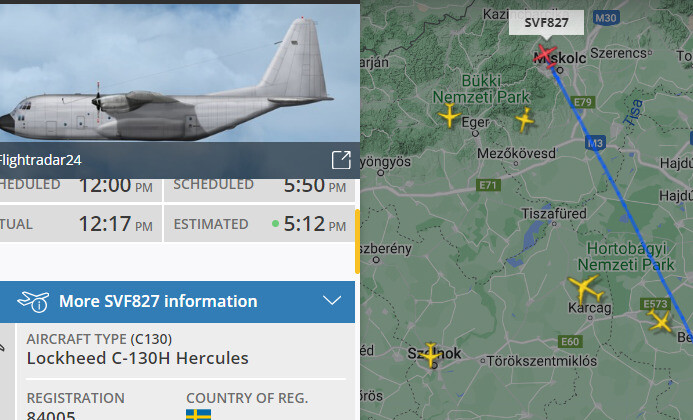Select the yellow plane over Szolnok
Screen dimensions: 693x420
[431, 355]
